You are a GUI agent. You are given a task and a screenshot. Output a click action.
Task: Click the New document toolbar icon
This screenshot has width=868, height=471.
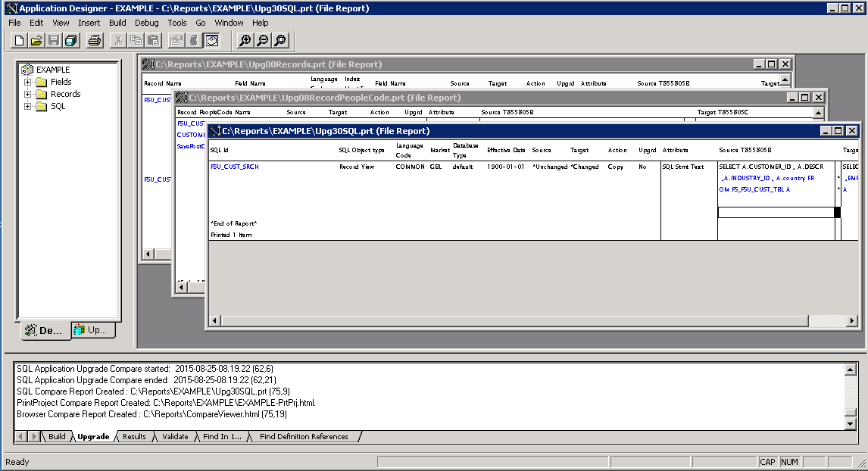pos(19,40)
